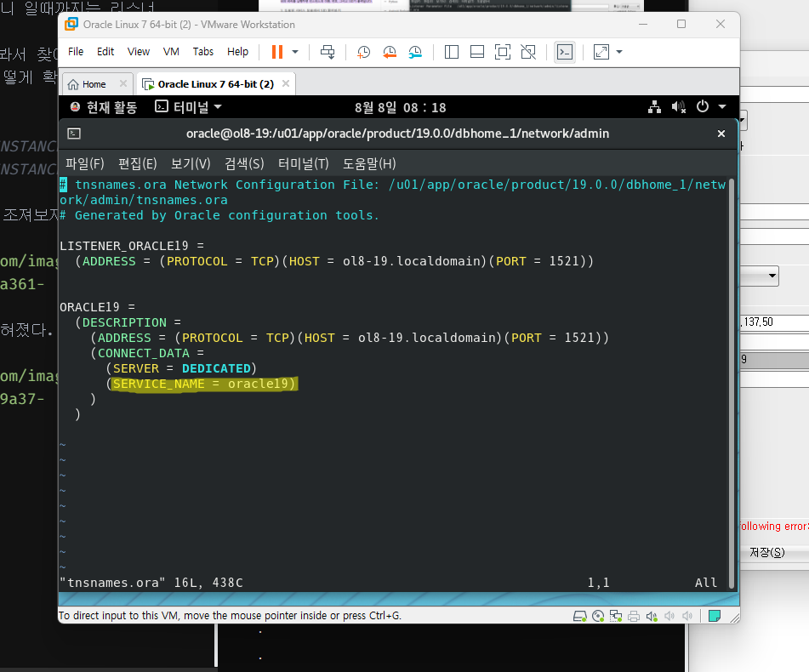Click the highlighted SERVICE_NAME = oracle19 text
809x672 pixels.
point(204,384)
